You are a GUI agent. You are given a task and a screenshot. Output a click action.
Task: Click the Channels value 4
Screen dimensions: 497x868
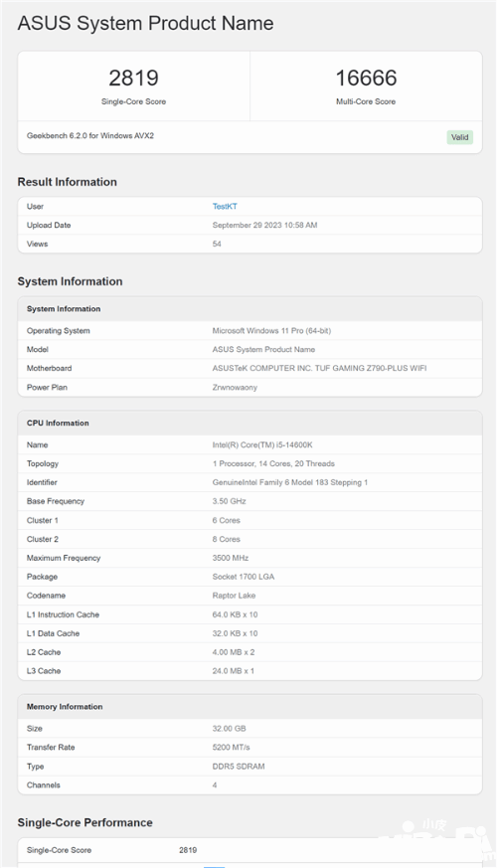tap(215, 784)
